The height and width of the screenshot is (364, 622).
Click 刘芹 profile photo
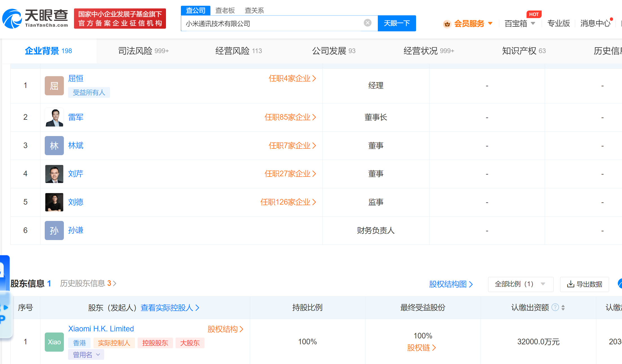pyautogui.click(x=54, y=174)
